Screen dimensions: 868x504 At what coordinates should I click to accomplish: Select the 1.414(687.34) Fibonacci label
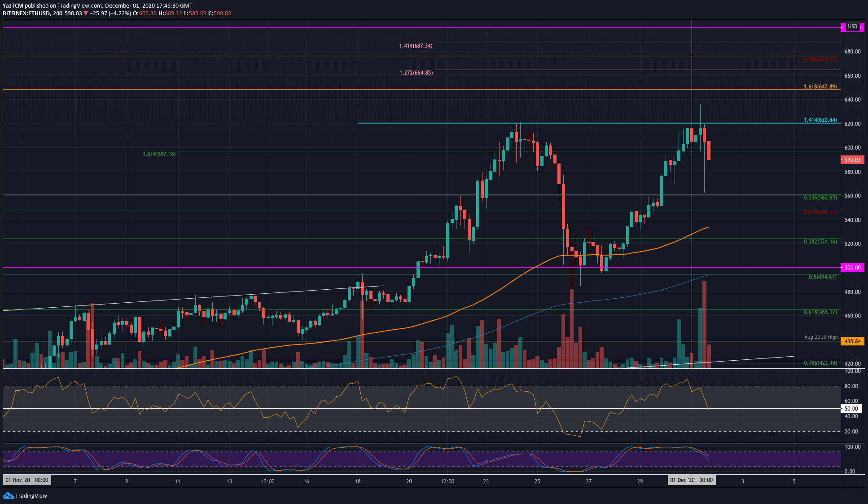tap(416, 46)
